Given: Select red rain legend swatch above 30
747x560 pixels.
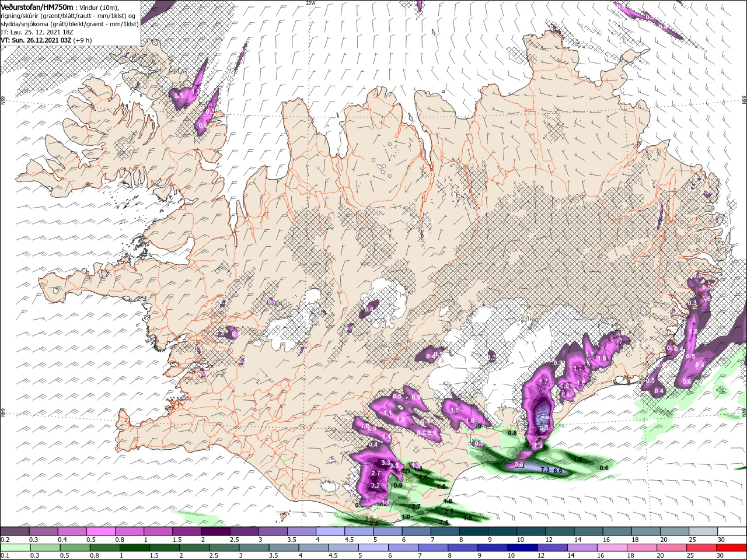Looking at the screenshot, I should click(x=731, y=548).
